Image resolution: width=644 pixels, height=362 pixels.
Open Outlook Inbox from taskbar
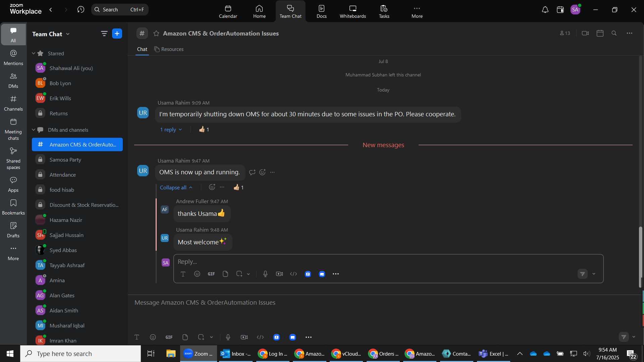(236, 354)
